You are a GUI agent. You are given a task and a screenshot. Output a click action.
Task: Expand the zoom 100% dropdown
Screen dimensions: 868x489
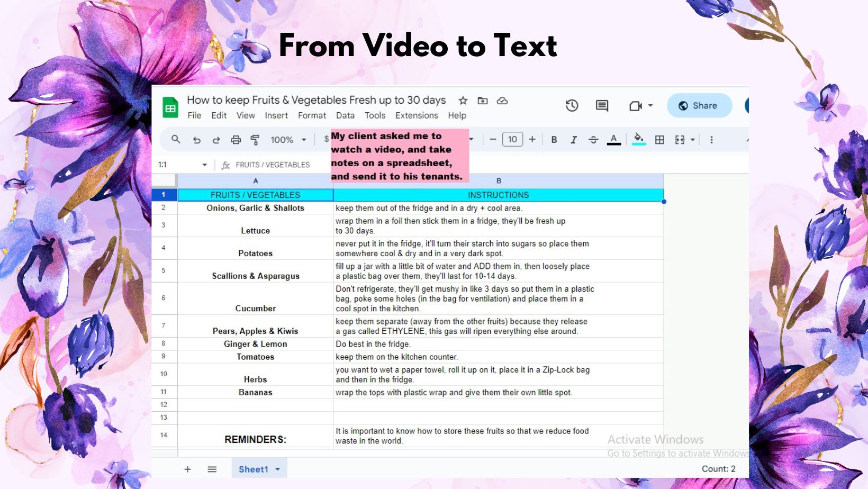(x=304, y=140)
